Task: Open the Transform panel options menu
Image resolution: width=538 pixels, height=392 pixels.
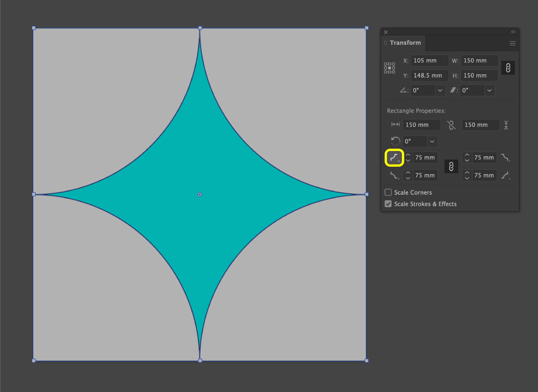Action: click(x=513, y=43)
